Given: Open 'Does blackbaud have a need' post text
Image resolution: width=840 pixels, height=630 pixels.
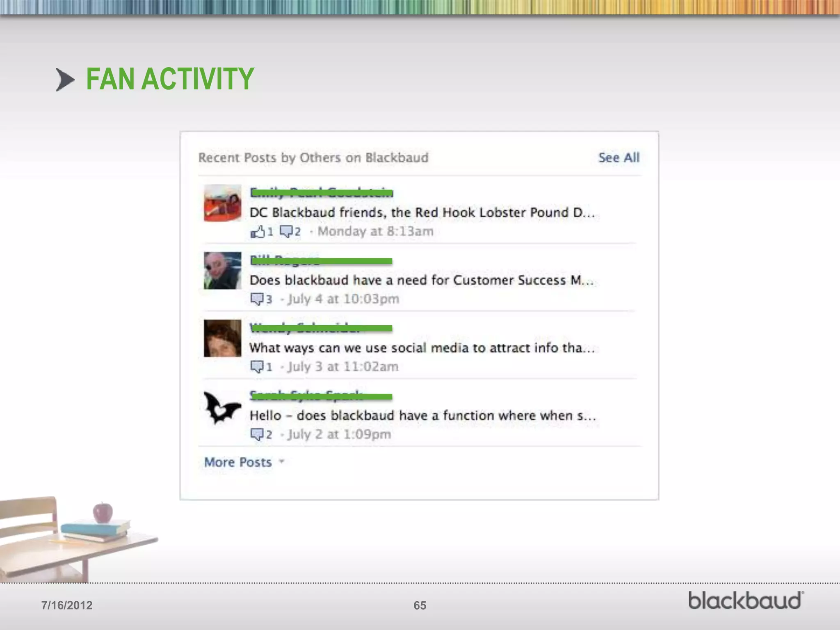Looking at the screenshot, I should (421, 280).
